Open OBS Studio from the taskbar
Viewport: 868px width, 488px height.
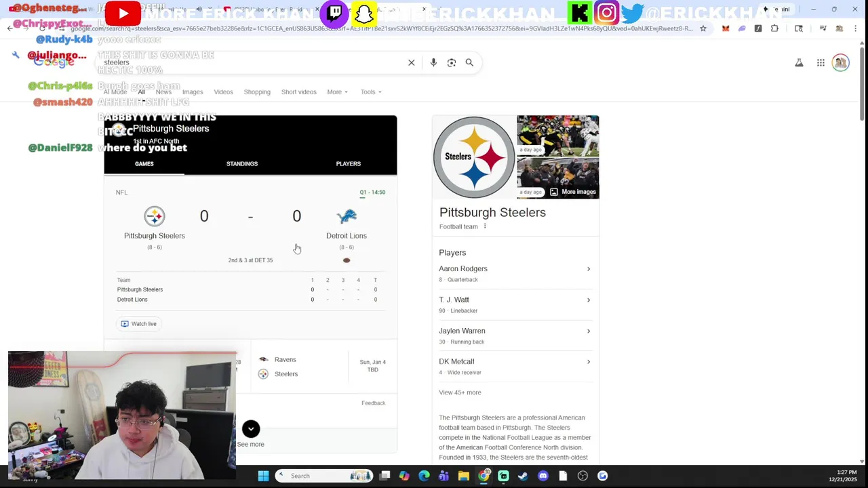583,476
